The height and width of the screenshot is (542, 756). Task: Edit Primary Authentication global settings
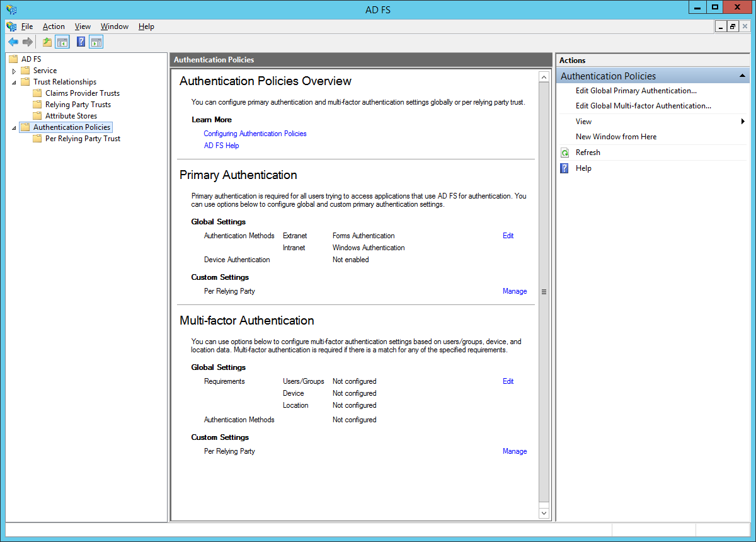coord(508,236)
